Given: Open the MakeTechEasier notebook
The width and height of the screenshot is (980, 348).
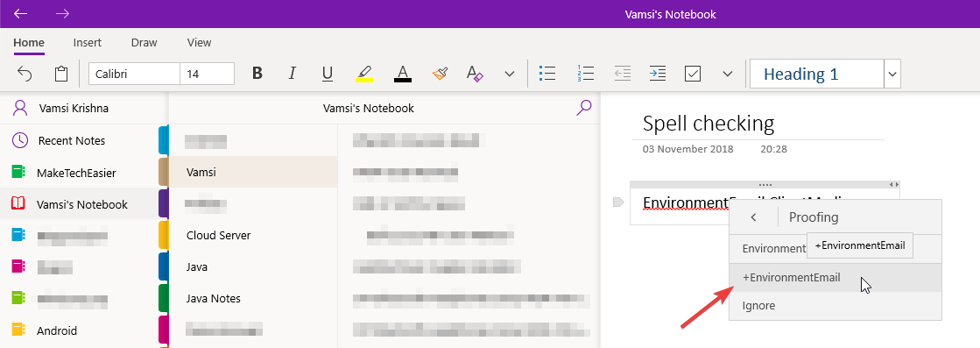Looking at the screenshot, I should 80,173.
